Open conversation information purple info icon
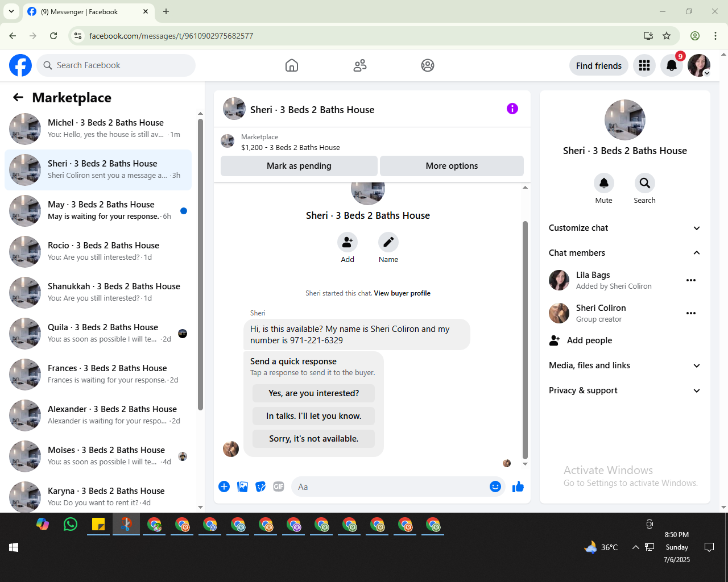728x582 pixels. coord(512,109)
